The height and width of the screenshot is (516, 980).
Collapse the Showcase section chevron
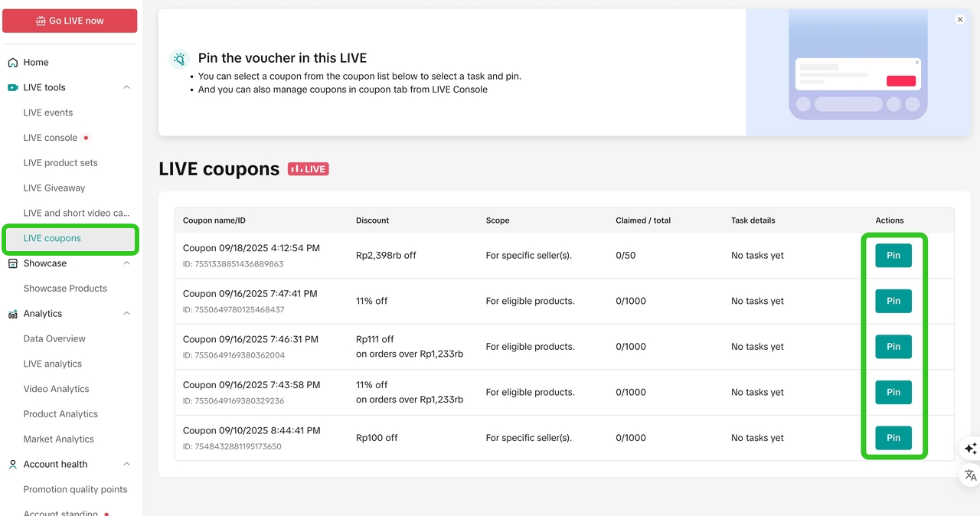pos(127,263)
